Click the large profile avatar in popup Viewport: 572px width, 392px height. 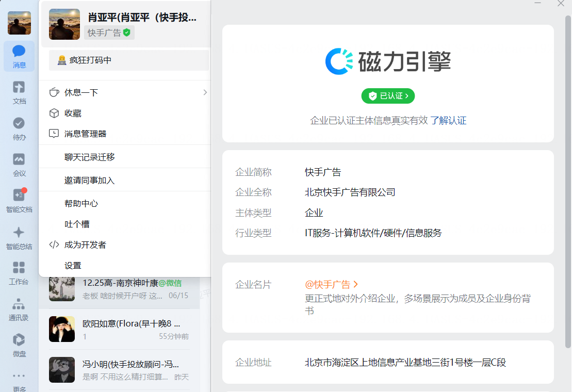tap(64, 24)
